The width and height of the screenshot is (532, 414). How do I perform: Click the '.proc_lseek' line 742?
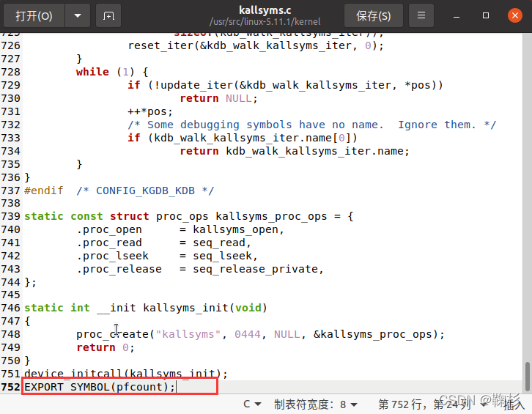coord(167,256)
